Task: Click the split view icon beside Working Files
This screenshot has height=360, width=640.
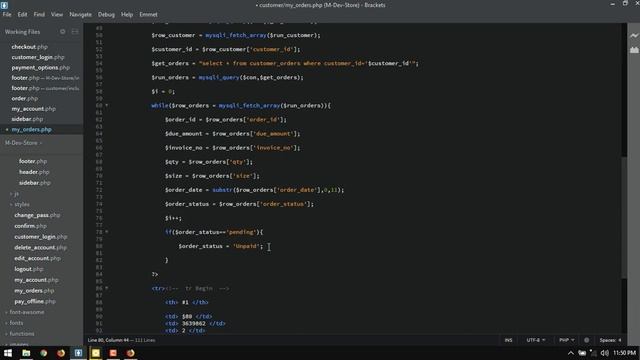Action: [75, 31]
